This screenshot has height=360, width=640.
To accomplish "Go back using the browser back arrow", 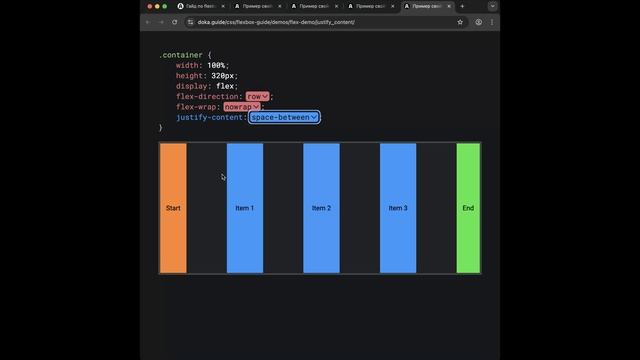I will [x=148, y=22].
